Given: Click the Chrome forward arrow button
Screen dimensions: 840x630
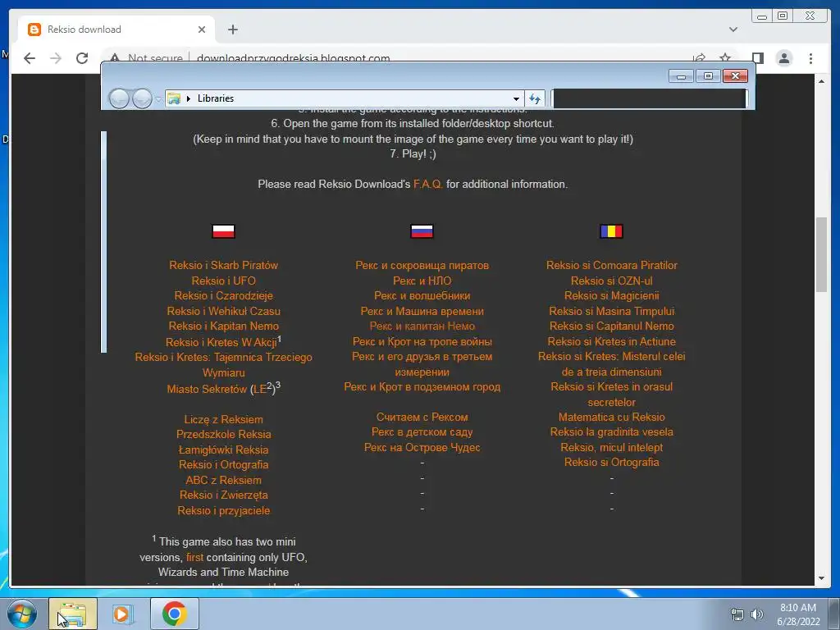Looking at the screenshot, I should (x=56, y=58).
